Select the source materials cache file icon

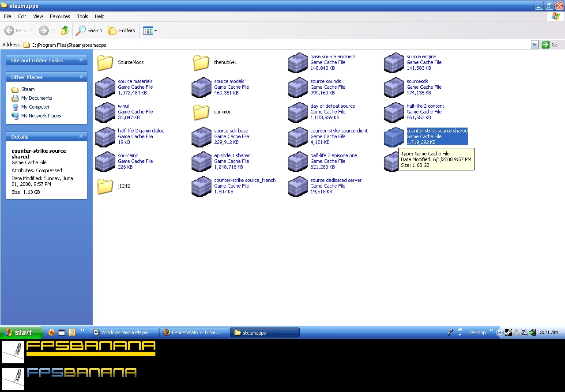click(105, 87)
